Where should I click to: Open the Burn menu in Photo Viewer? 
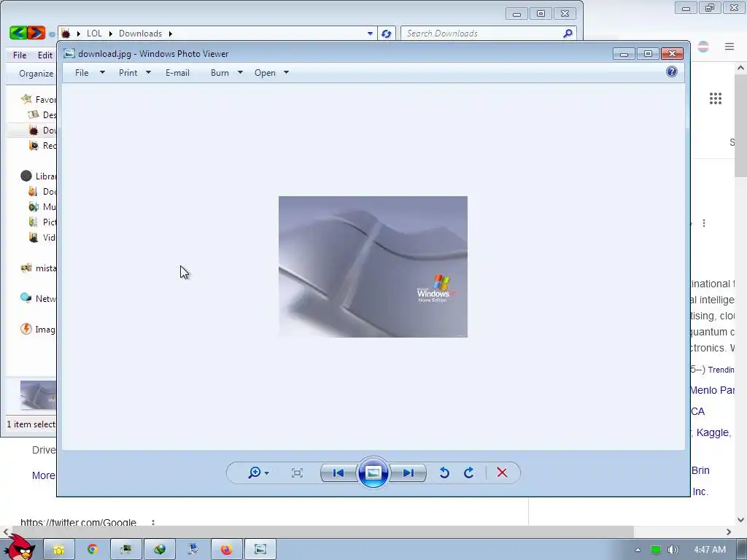pos(220,73)
